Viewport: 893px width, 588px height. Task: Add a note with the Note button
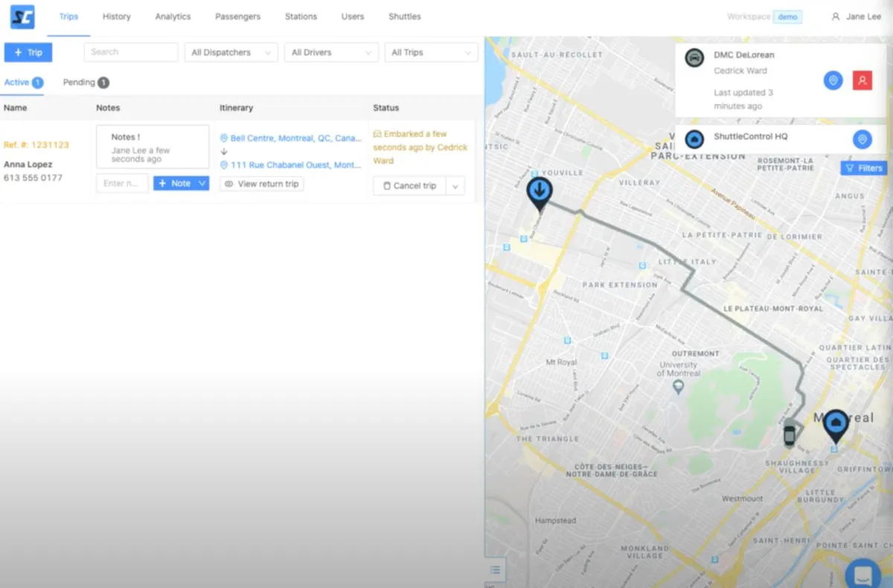(174, 183)
